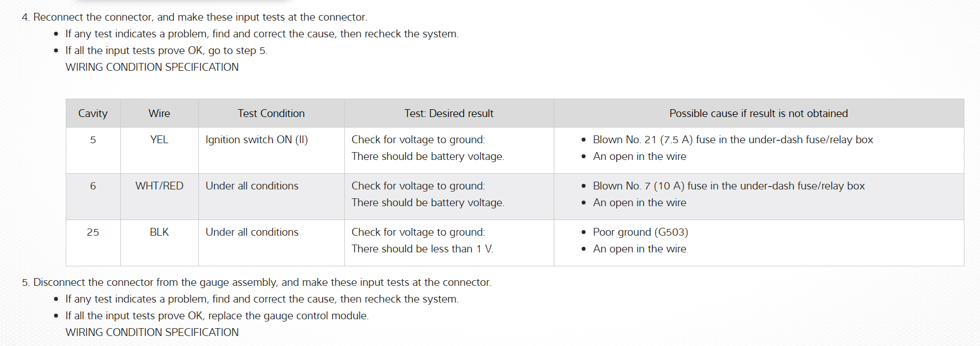Screen dimensions: 980x346
Task: Click "WIRING CONDITION SPECIFICATION" heading above the table
Action: [152, 67]
